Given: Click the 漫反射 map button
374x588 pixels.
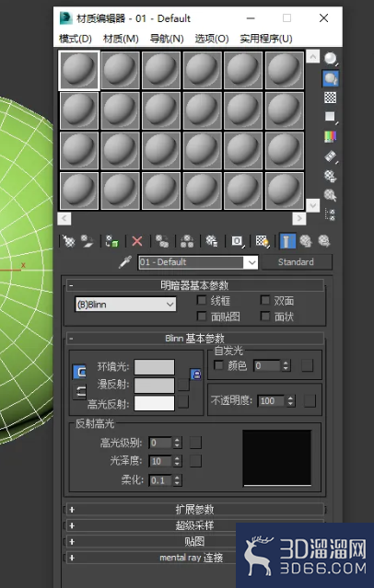Looking at the screenshot, I should pyautogui.click(x=183, y=385).
